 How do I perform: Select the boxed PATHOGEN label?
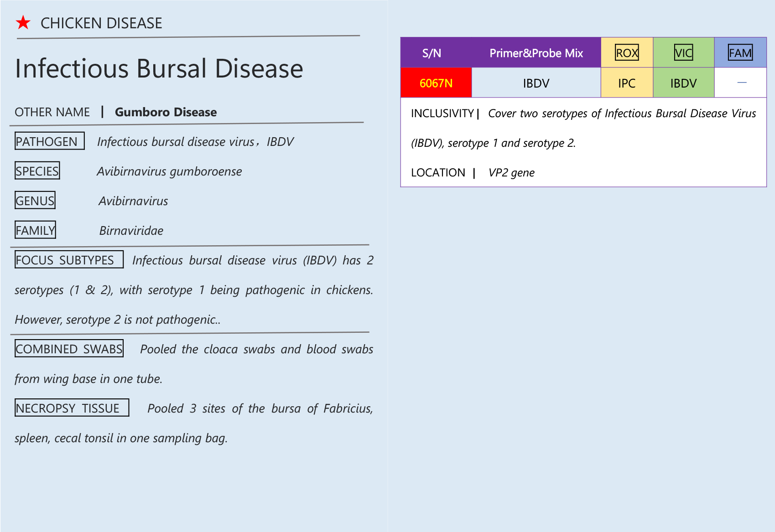point(49,141)
